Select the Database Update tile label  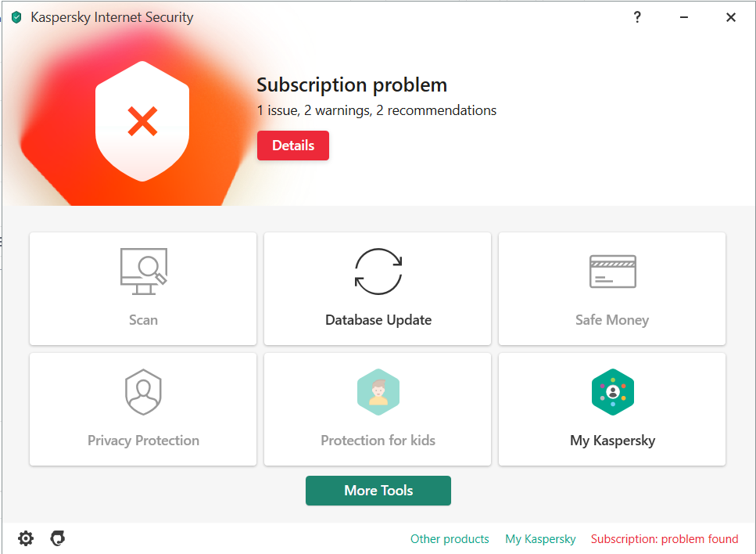point(378,320)
